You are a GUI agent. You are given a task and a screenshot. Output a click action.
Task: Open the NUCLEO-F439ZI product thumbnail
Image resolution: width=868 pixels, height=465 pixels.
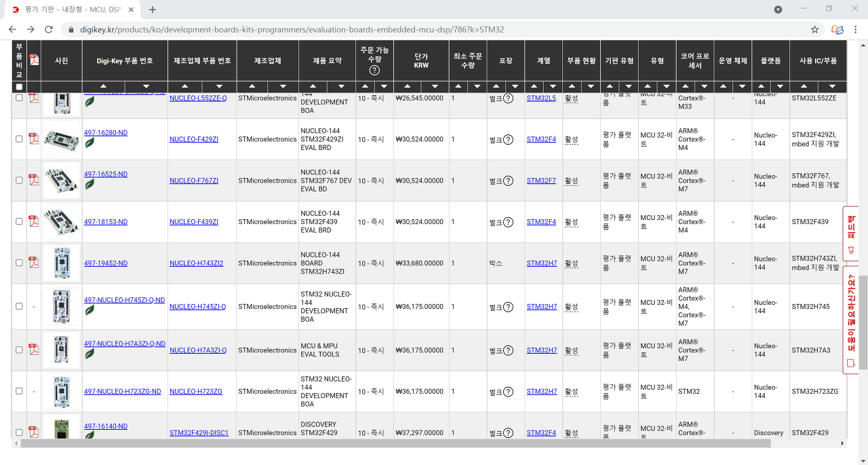pyautogui.click(x=61, y=222)
